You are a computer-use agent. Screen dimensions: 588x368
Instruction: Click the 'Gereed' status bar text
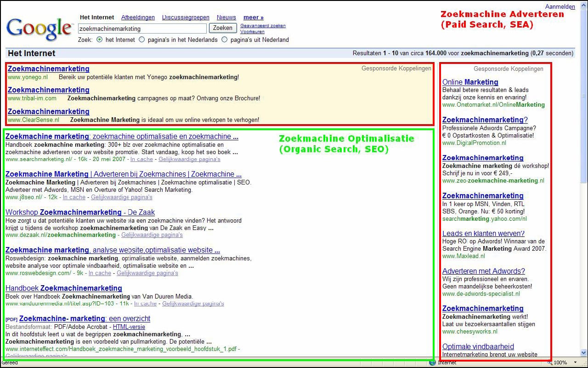10,362
